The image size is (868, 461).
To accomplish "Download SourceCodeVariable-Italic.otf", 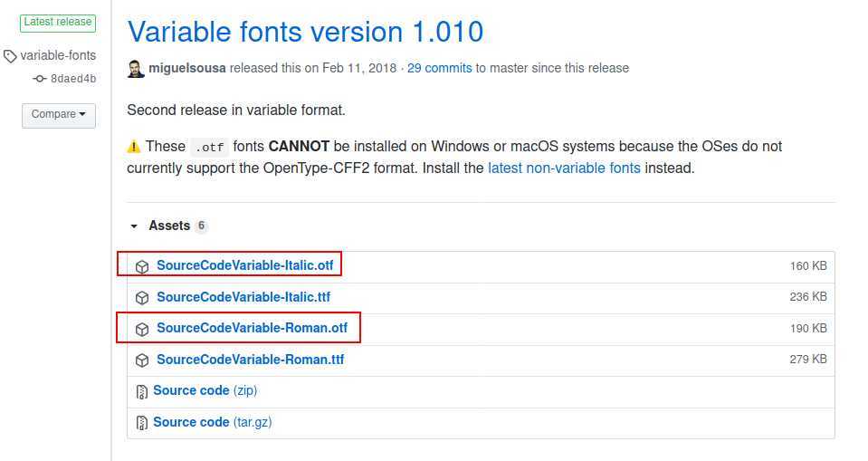I will [x=244, y=265].
